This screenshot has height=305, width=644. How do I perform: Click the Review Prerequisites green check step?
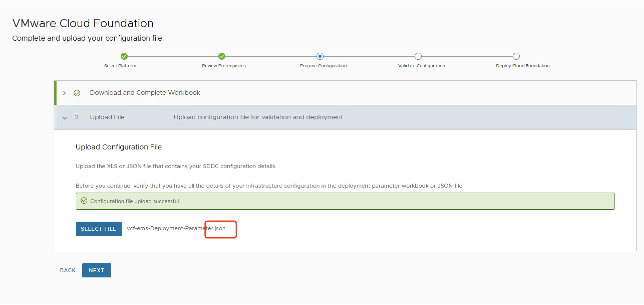click(222, 56)
